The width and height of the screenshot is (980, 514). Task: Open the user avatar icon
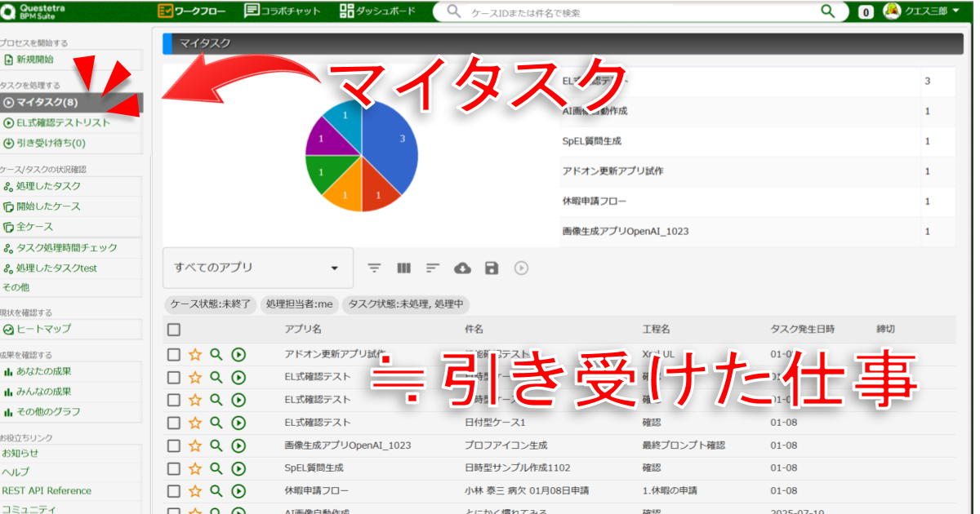tap(892, 11)
